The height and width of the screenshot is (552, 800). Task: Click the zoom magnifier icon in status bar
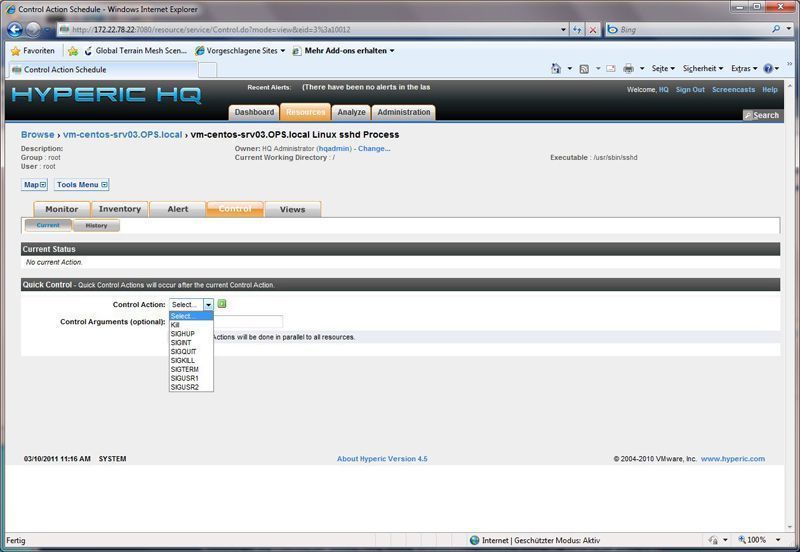[x=742, y=539]
